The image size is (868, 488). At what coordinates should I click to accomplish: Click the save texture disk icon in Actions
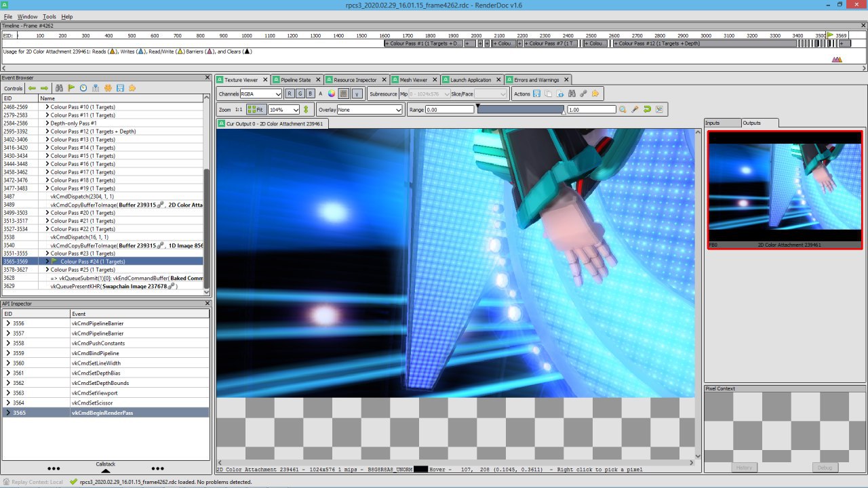(x=536, y=94)
